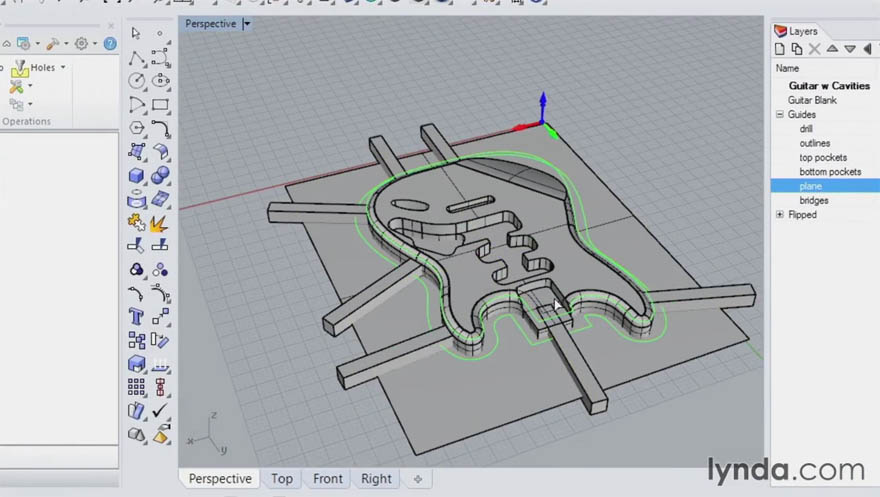Screen dimensions: 880x497
Task: Select the Split tool
Action: point(161,245)
